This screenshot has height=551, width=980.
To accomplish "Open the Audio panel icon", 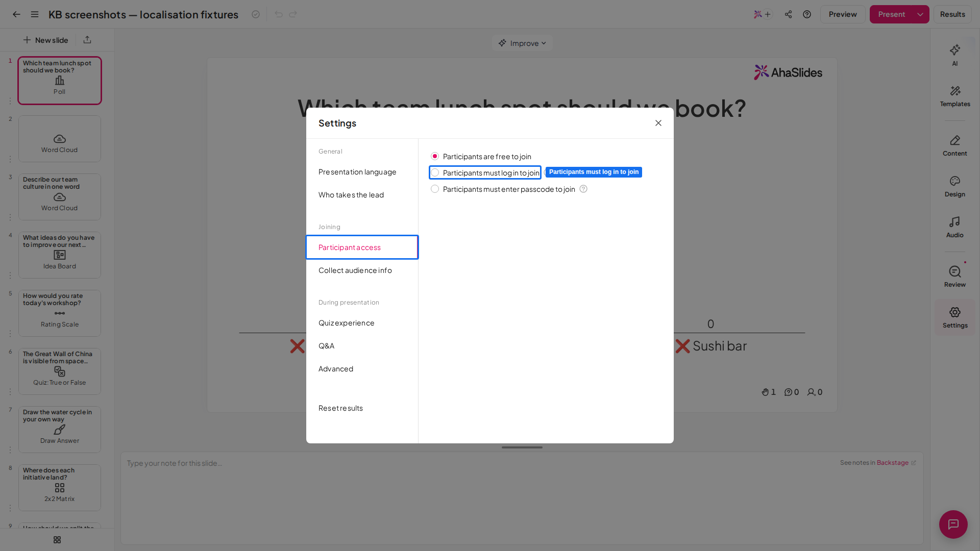I will (955, 227).
